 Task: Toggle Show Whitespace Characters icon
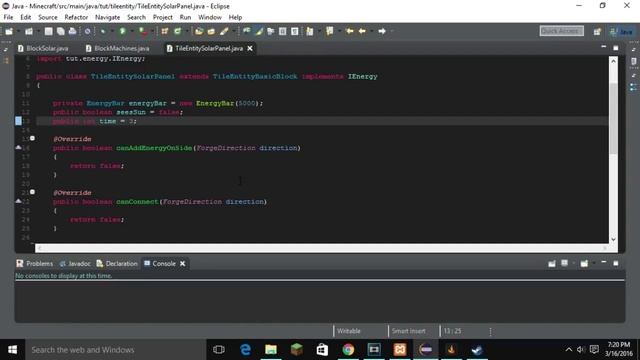tap(294, 31)
